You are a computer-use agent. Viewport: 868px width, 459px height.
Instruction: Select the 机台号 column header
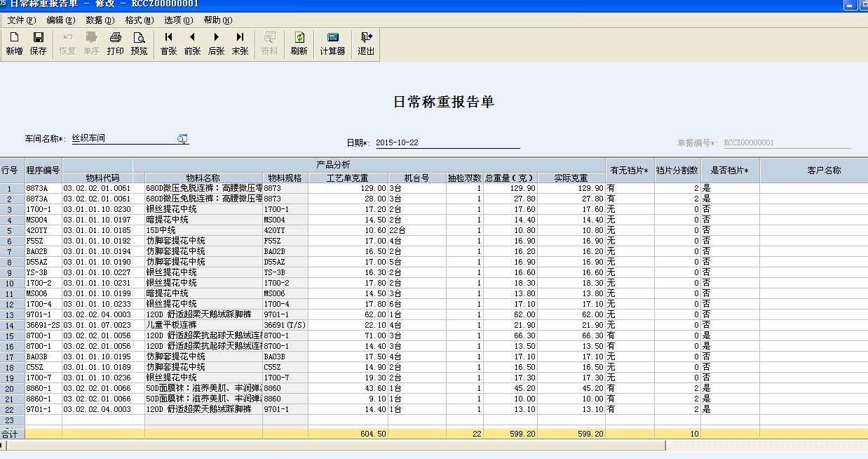coord(416,178)
